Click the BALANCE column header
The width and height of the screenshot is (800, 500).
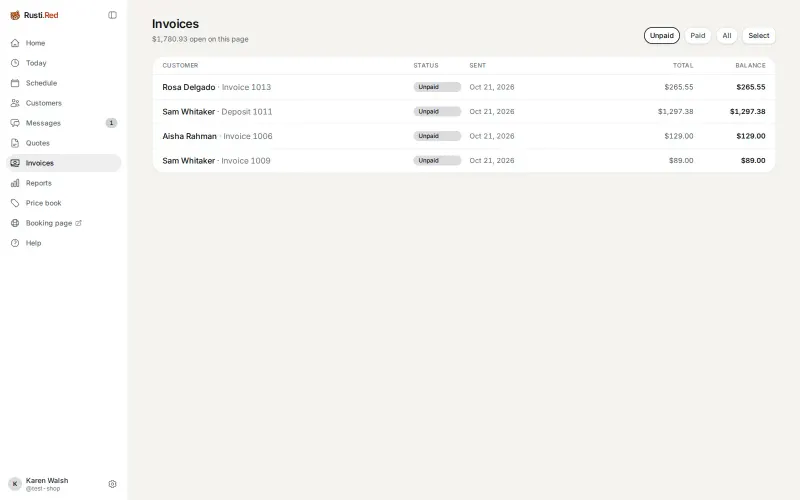pyautogui.click(x=751, y=65)
